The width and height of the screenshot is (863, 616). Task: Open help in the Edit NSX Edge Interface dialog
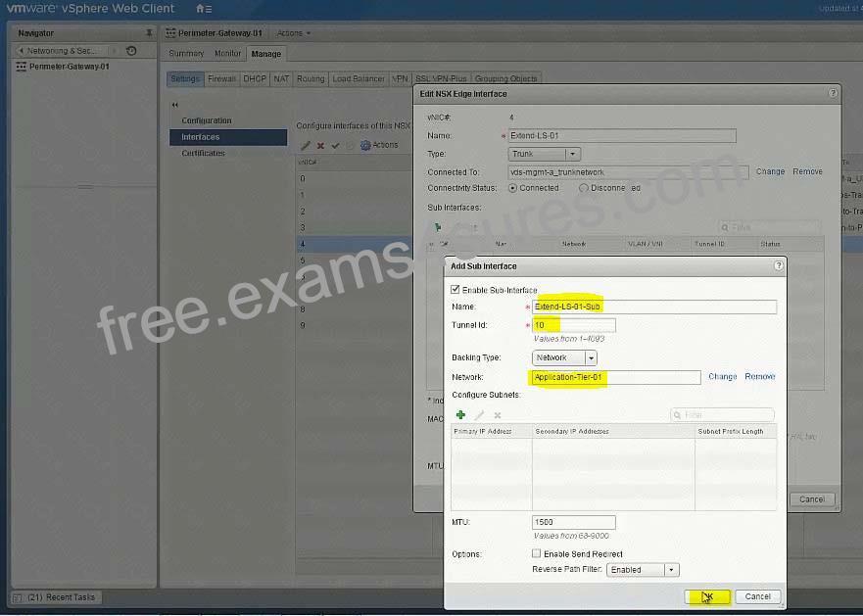833,93
